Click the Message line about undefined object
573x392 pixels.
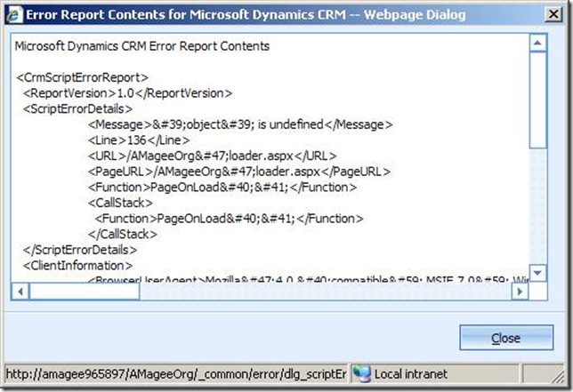[240, 124]
